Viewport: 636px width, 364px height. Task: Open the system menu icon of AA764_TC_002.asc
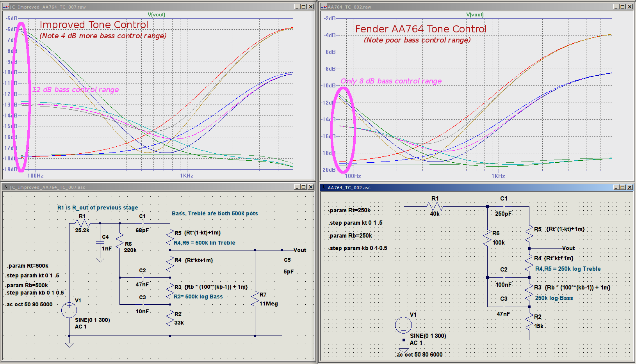point(324,187)
